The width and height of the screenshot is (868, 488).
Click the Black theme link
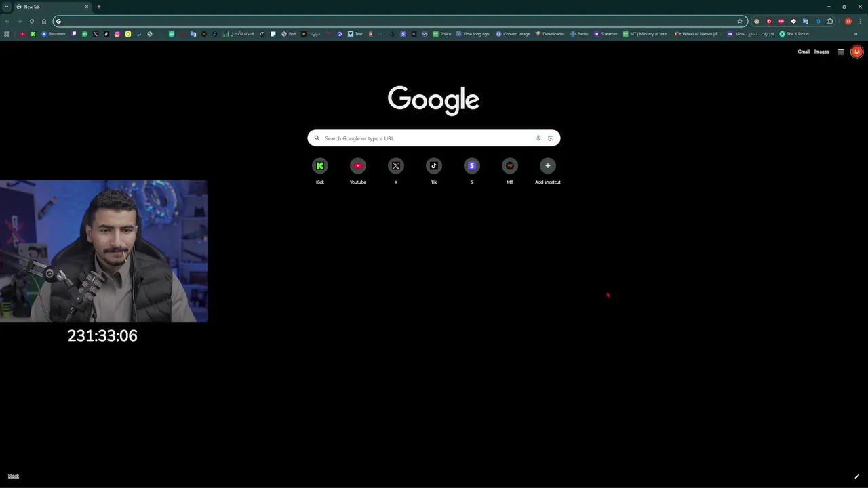[14, 476]
